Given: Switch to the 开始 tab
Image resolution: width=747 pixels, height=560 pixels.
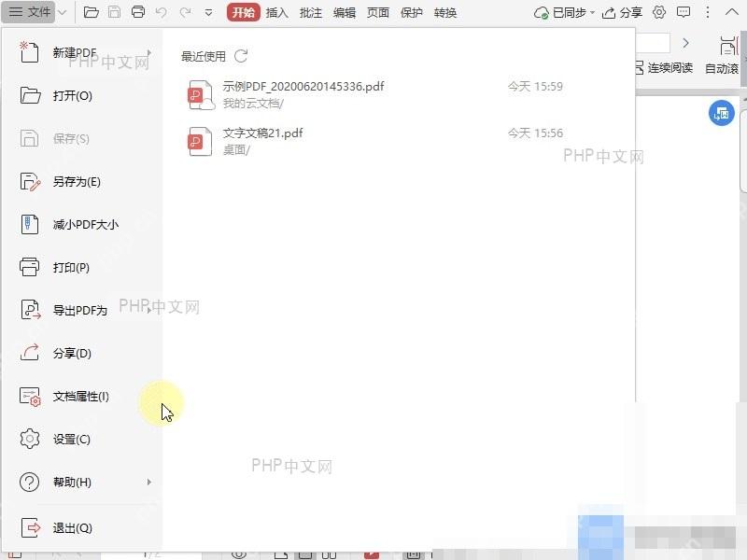Looking at the screenshot, I should 244,12.
